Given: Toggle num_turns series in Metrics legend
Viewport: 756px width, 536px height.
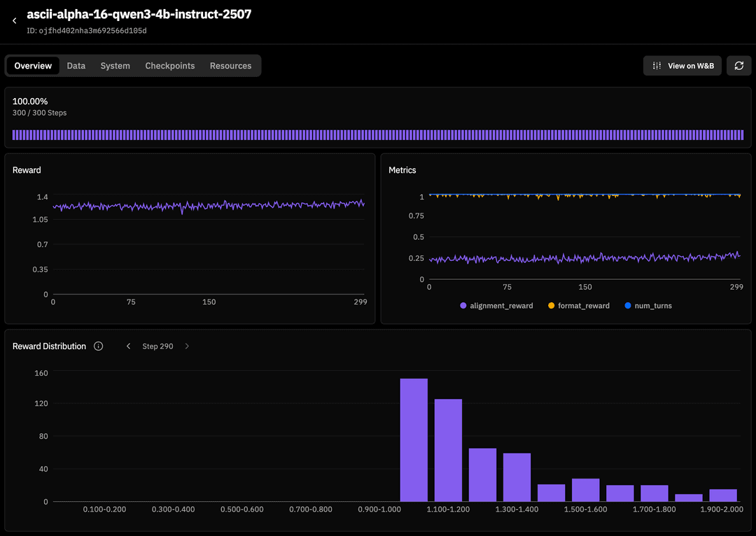Looking at the screenshot, I should (x=647, y=306).
